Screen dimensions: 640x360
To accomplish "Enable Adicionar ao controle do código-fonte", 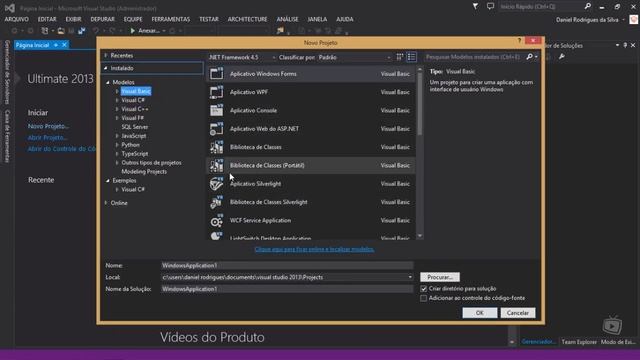I will [423, 298].
